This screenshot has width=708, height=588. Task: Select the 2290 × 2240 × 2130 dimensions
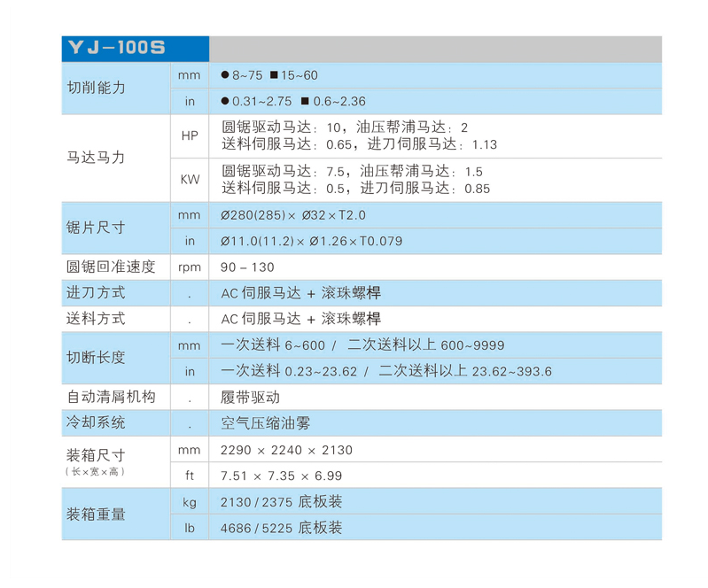pos(286,450)
